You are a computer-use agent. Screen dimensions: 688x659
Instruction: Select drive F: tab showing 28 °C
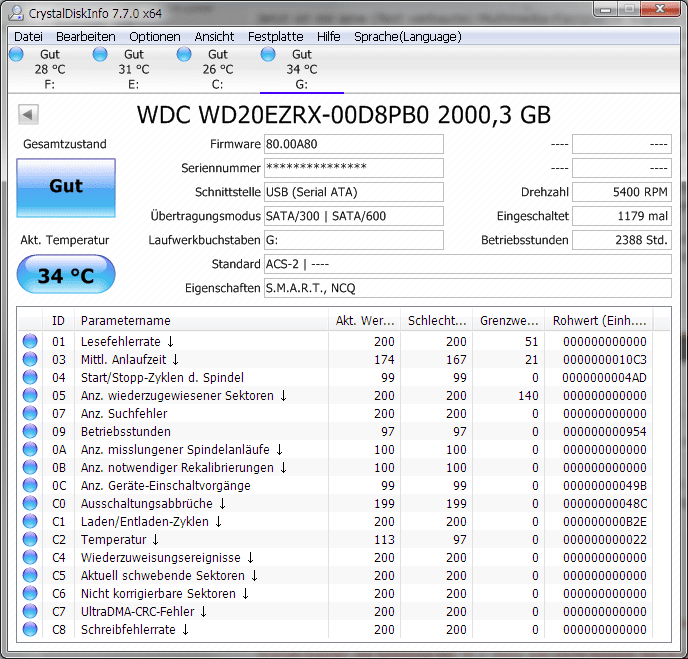pyautogui.click(x=50, y=69)
